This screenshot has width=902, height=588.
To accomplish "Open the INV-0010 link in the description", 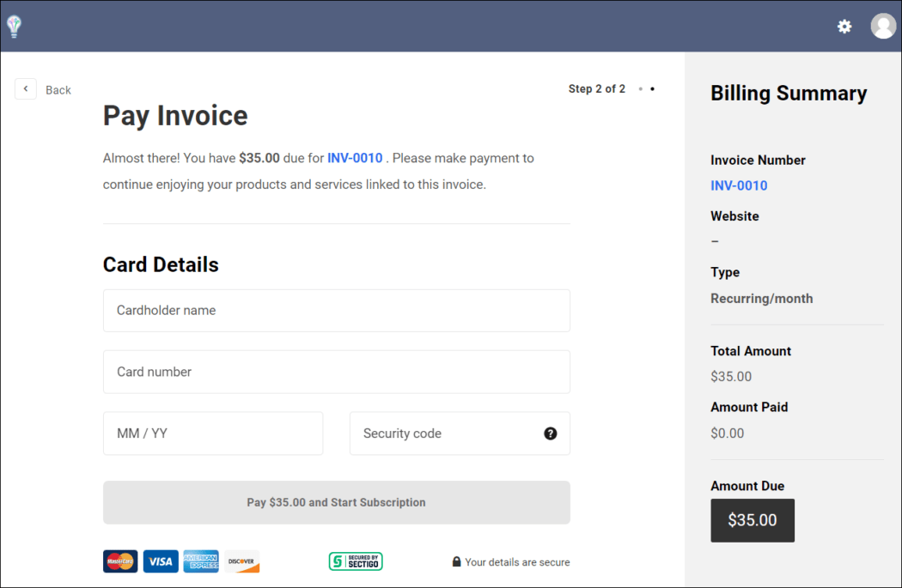I will (355, 158).
